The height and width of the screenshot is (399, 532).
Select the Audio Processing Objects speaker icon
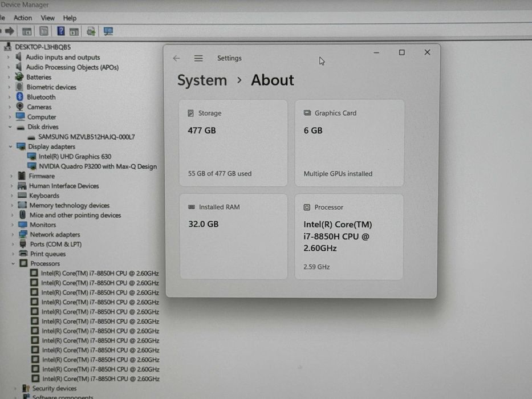[19, 67]
